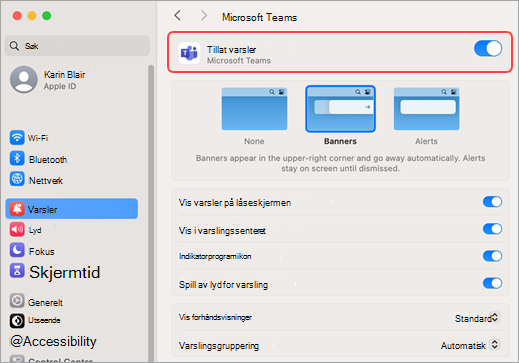
Task: Click the None label text
Action: click(x=254, y=141)
